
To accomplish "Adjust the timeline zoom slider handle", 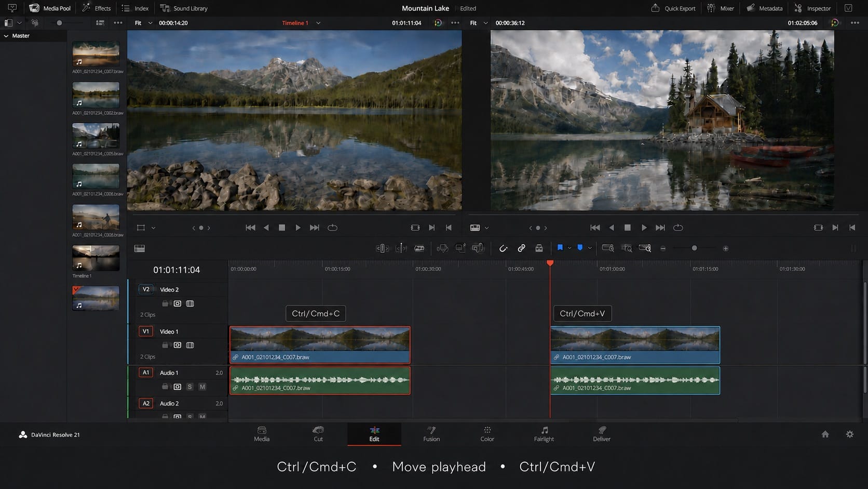I will point(695,248).
